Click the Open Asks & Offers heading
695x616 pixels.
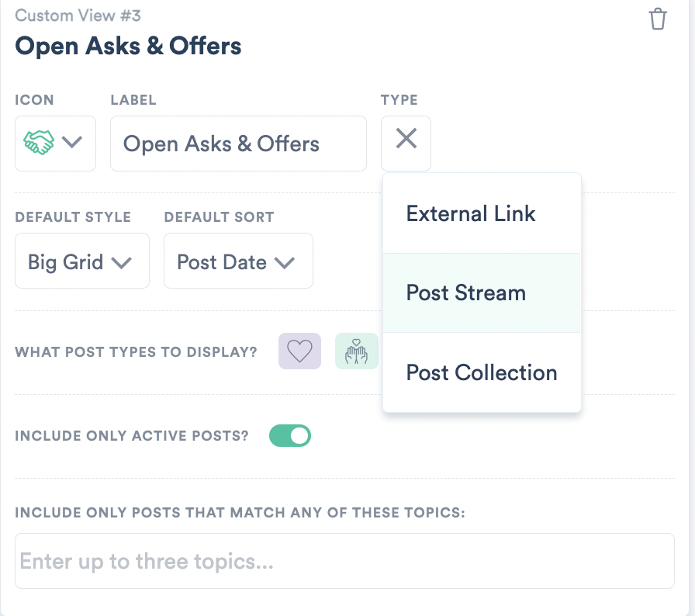[128, 46]
